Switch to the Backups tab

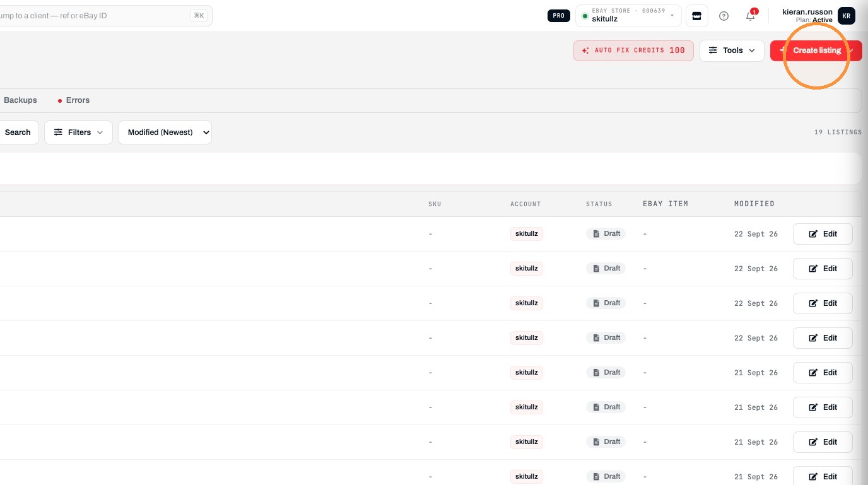pos(20,100)
